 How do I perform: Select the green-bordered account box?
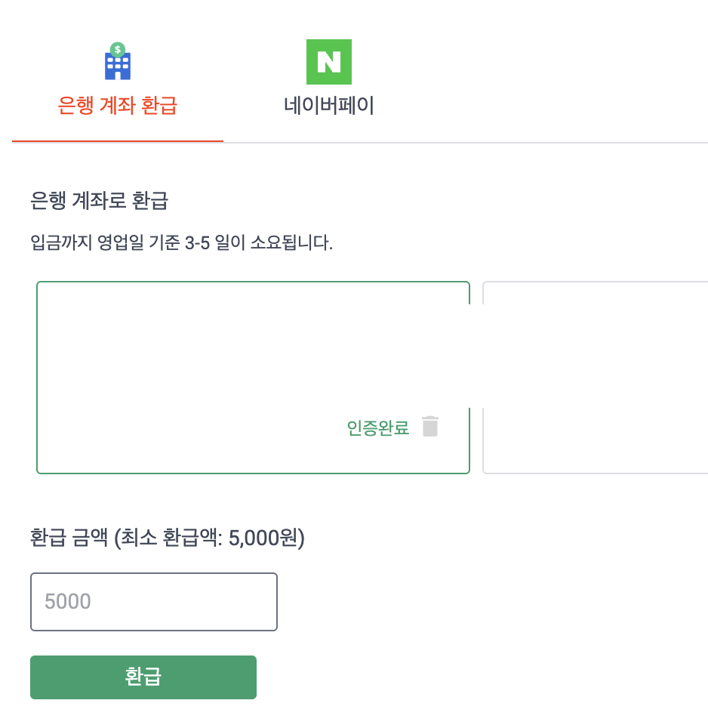coord(254,355)
